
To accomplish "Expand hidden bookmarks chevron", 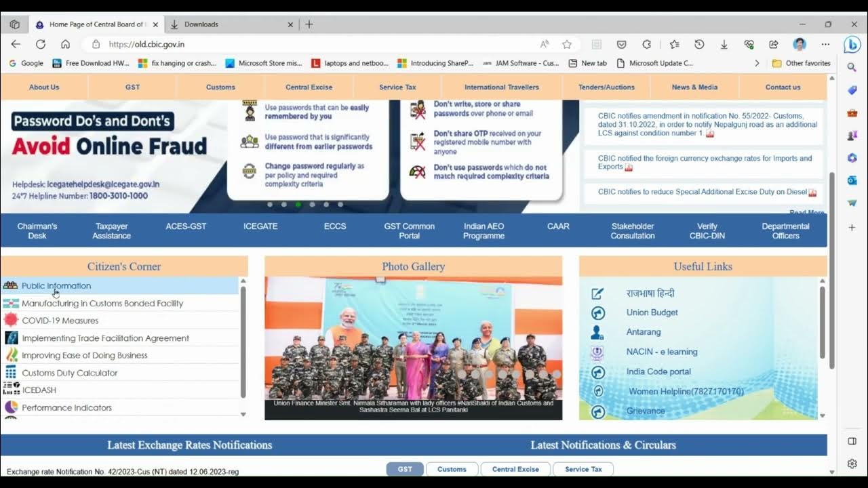I will pyautogui.click(x=757, y=63).
